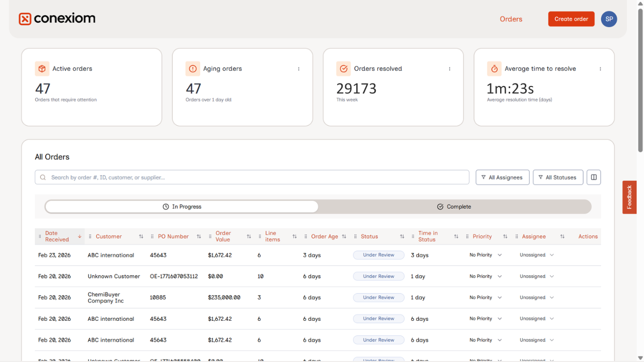
Task: Click the vertical page scrollbar
Action: [x=640, y=80]
